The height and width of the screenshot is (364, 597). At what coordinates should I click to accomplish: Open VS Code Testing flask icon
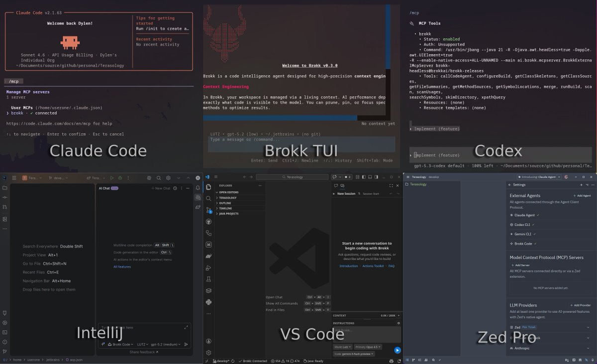(208, 279)
